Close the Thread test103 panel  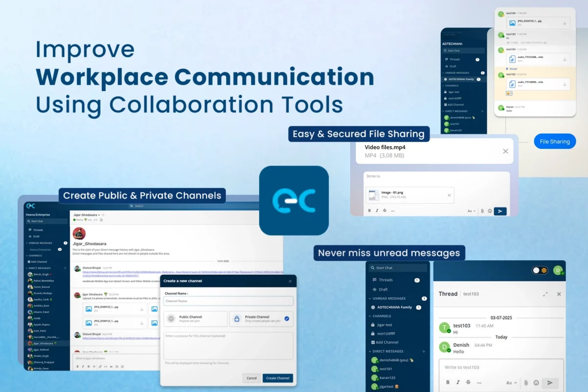click(559, 294)
